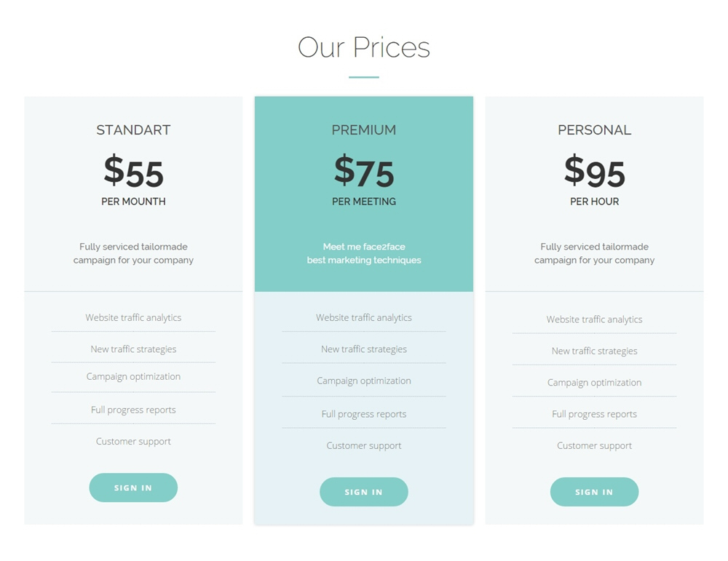Select Sign In for the Personal plan

(x=594, y=492)
